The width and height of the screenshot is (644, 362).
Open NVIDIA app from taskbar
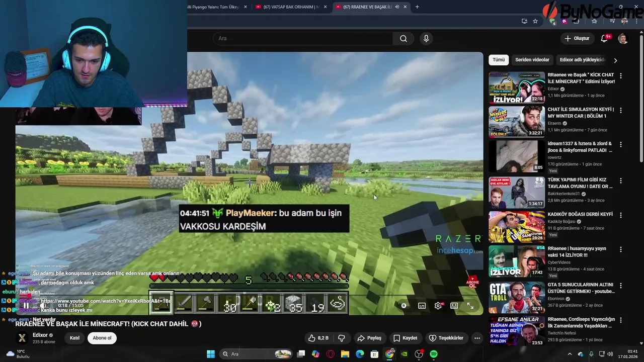pos(404,354)
